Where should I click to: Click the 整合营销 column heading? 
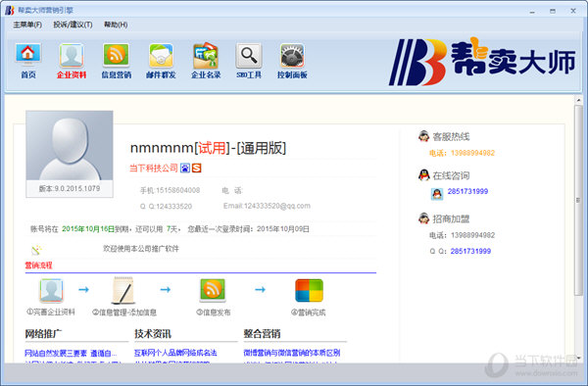[262, 333]
